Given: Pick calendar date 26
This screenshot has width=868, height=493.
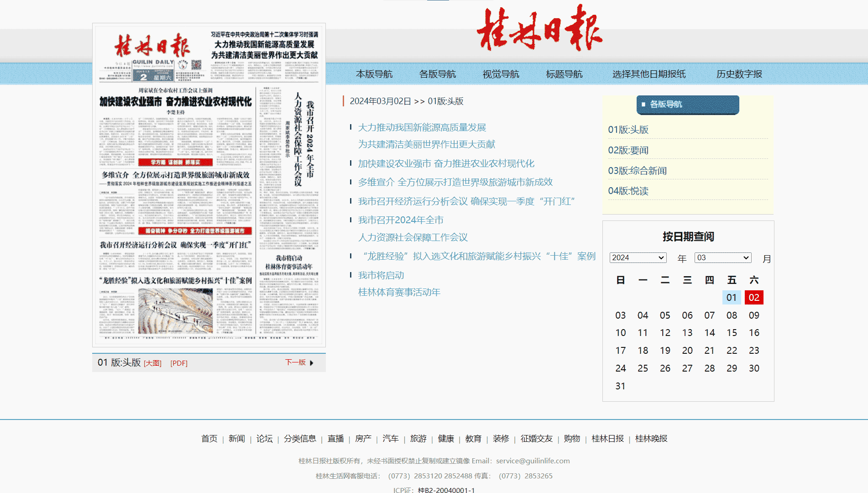Looking at the screenshot, I should click(x=665, y=368).
